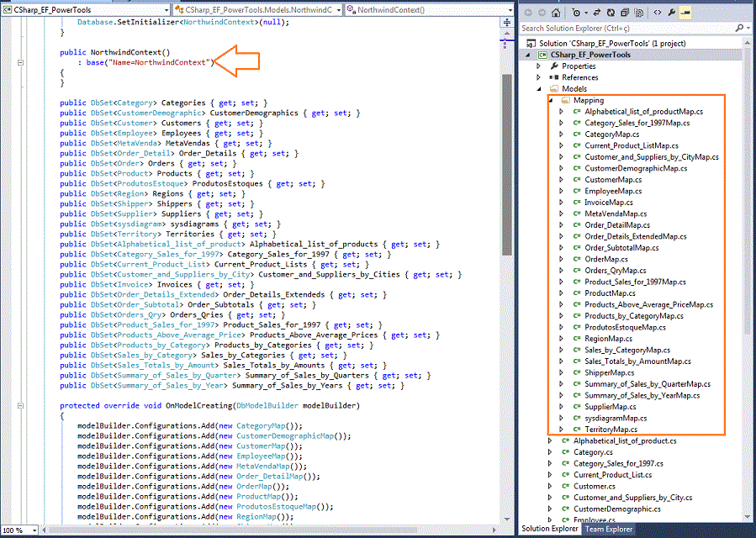Click the Back button in Solution Explorer toolbar
The height and width of the screenshot is (538, 756).
[x=528, y=13]
